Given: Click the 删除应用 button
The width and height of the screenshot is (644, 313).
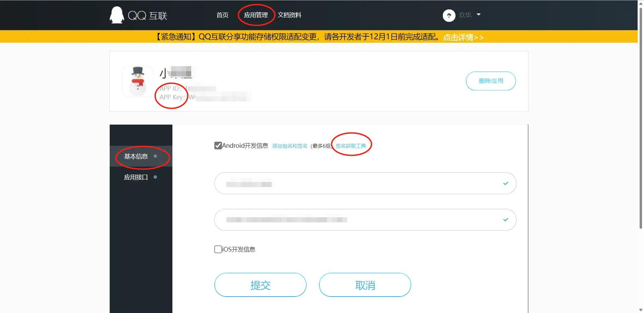Looking at the screenshot, I should [x=490, y=81].
